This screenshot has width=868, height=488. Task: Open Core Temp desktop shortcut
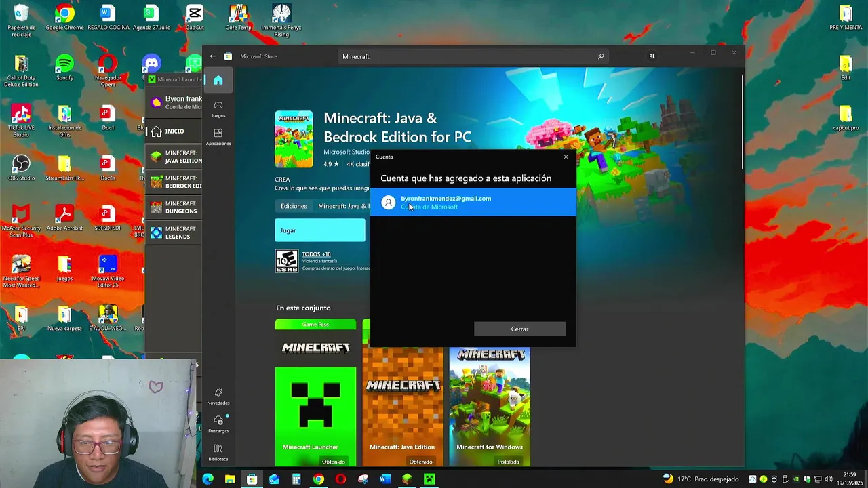point(238,18)
